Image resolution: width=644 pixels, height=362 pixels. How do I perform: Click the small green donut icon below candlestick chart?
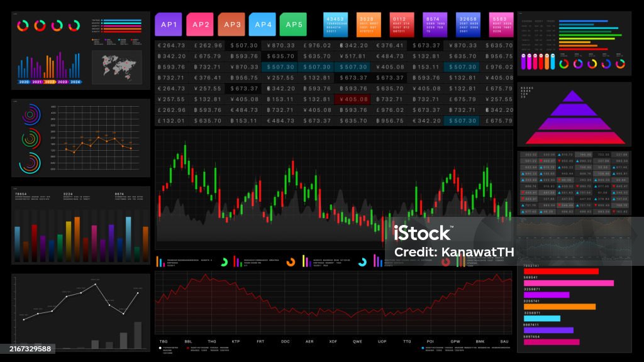(x=225, y=262)
